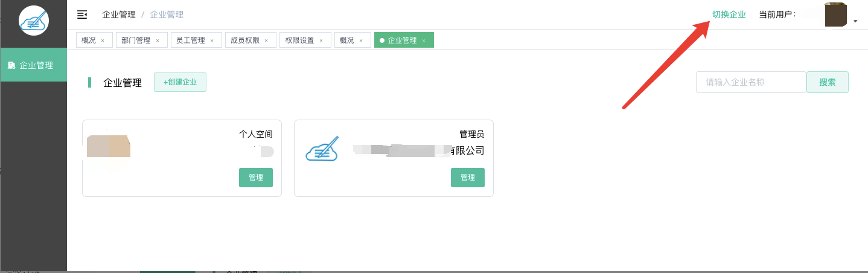Click the +创建企业 button
Image resolution: width=868 pixels, height=273 pixels.
click(180, 82)
